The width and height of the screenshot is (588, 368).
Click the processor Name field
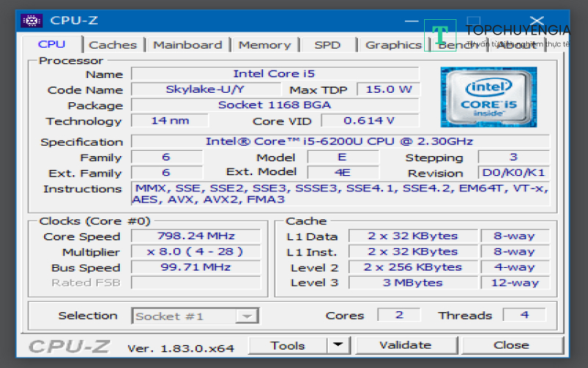[x=274, y=74]
